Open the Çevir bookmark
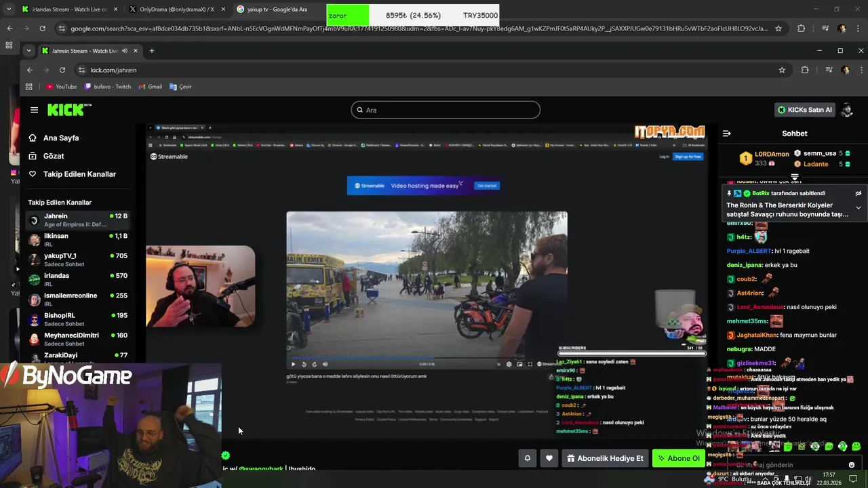This screenshot has height=488, width=868. coord(180,87)
